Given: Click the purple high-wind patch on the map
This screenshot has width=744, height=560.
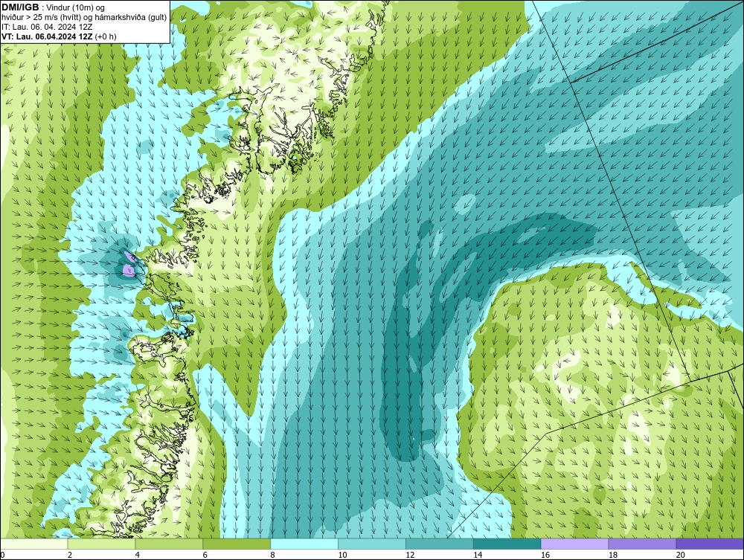Looking at the screenshot, I should click(x=128, y=269).
